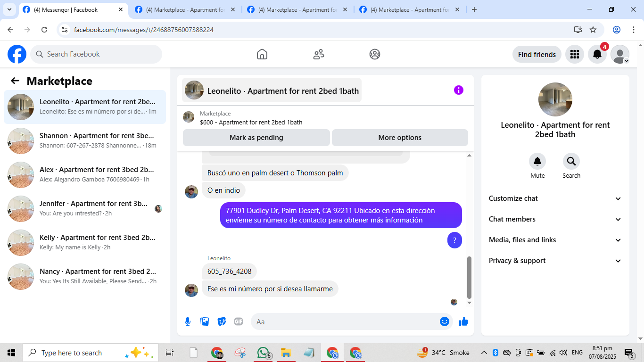Open Nancy apartment conversation
This screenshot has width=644, height=362.
pyautogui.click(x=85, y=277)
